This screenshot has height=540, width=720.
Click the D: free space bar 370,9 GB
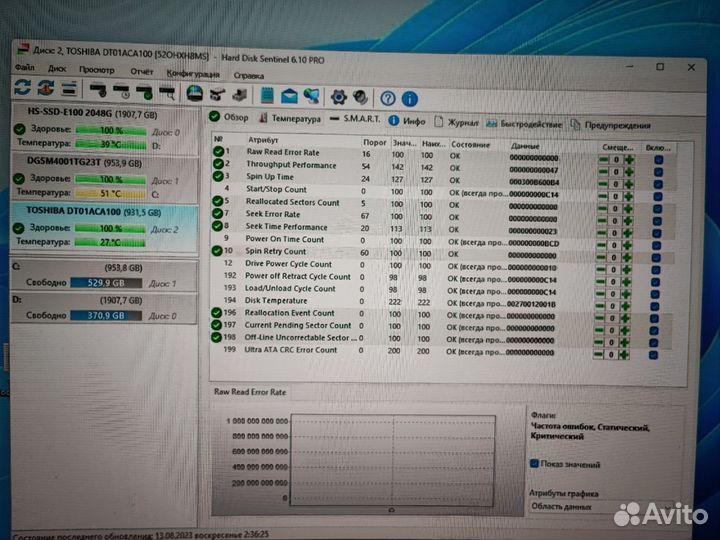click(x=106, y=316)
